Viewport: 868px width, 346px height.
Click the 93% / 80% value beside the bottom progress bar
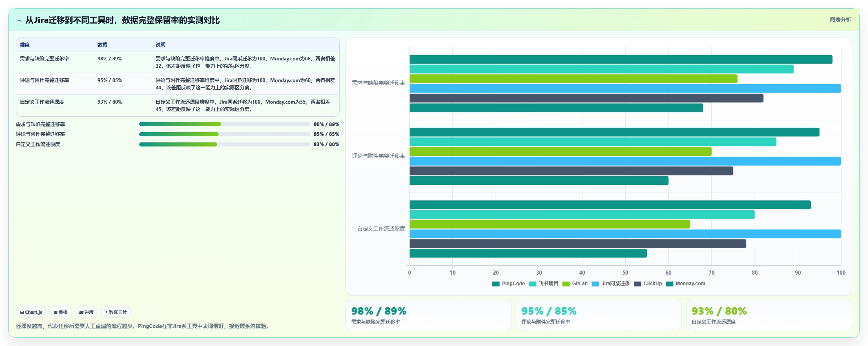(326, 144)
